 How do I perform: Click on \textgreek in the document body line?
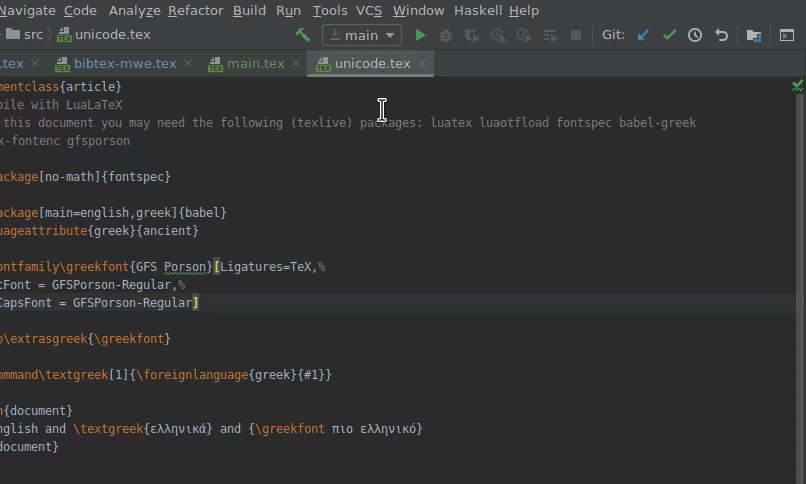click(108, 429)
